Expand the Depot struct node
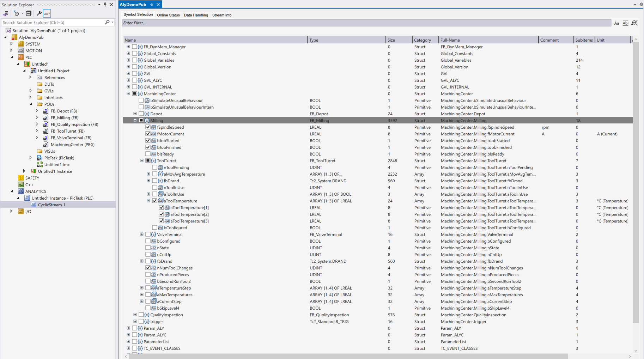Screen dimensions: 644x359 pyautogui.click(x=135, y=114)
